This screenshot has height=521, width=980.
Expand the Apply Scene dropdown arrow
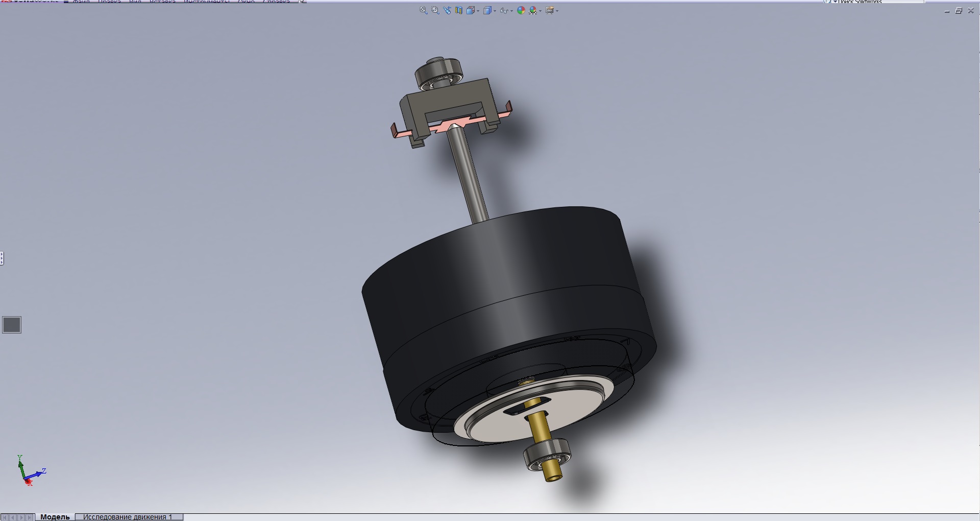540,11
